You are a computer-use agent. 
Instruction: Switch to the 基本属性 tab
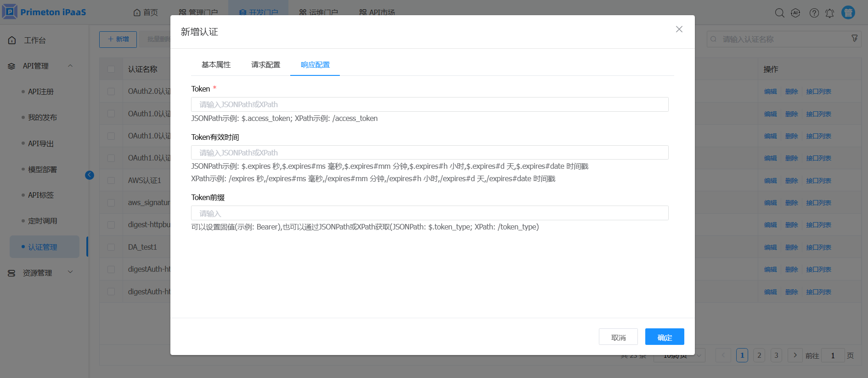point(216,65)
